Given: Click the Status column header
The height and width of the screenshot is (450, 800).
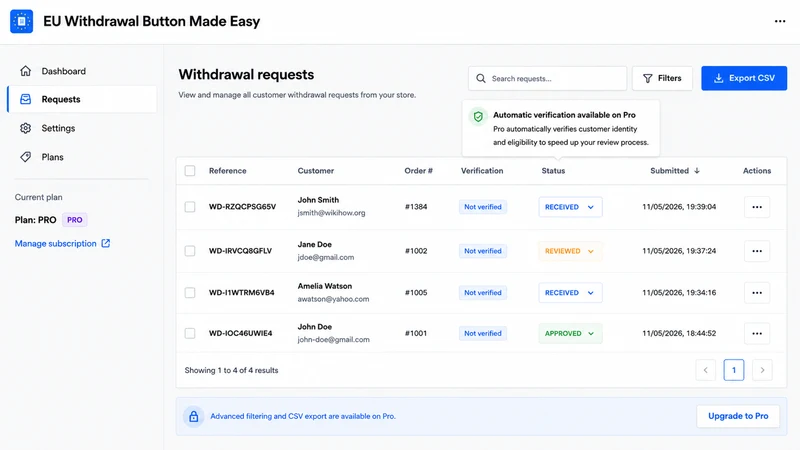Looking at the screenshot, I should (553, 171).
